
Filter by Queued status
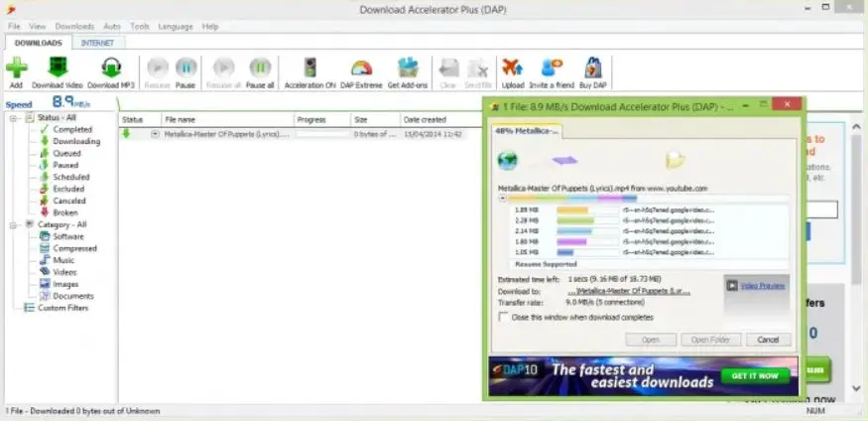[67, 154]
